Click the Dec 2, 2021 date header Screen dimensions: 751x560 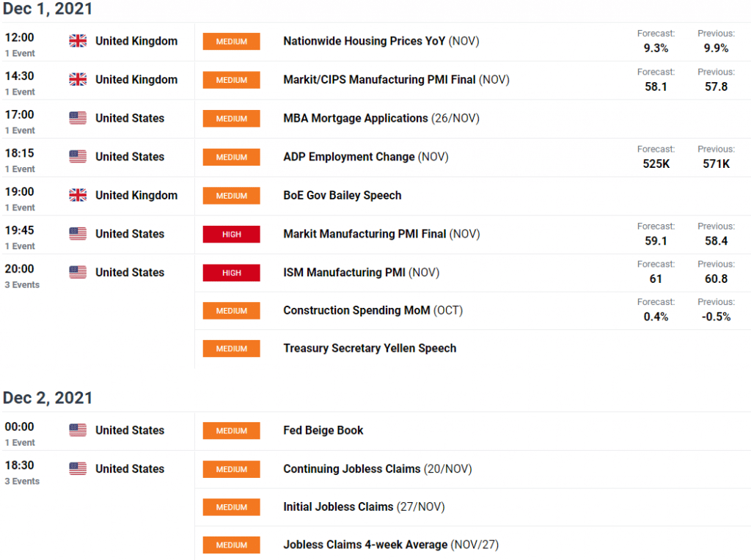tap(48, 398)
